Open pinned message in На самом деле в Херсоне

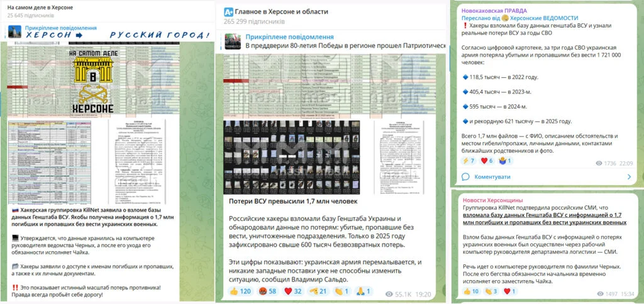[60, 28]
